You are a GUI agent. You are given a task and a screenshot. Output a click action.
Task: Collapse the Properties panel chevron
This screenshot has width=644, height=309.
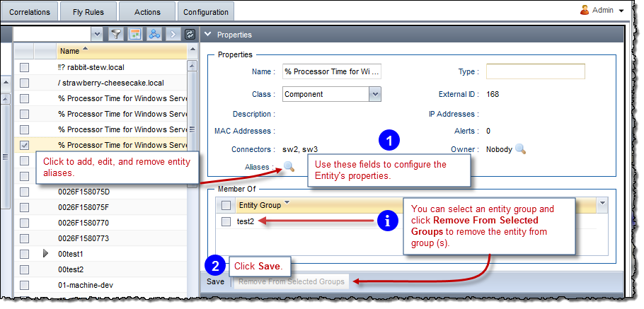tap(207, 34)
